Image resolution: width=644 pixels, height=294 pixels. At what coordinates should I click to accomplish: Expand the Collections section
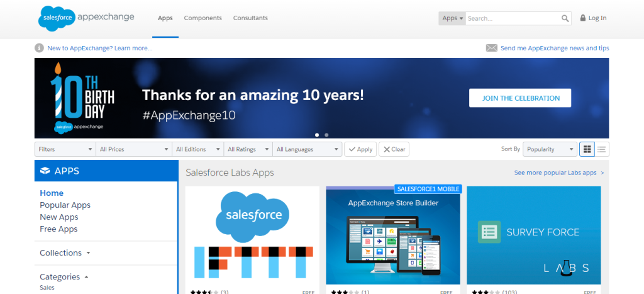tap(65, 252)
